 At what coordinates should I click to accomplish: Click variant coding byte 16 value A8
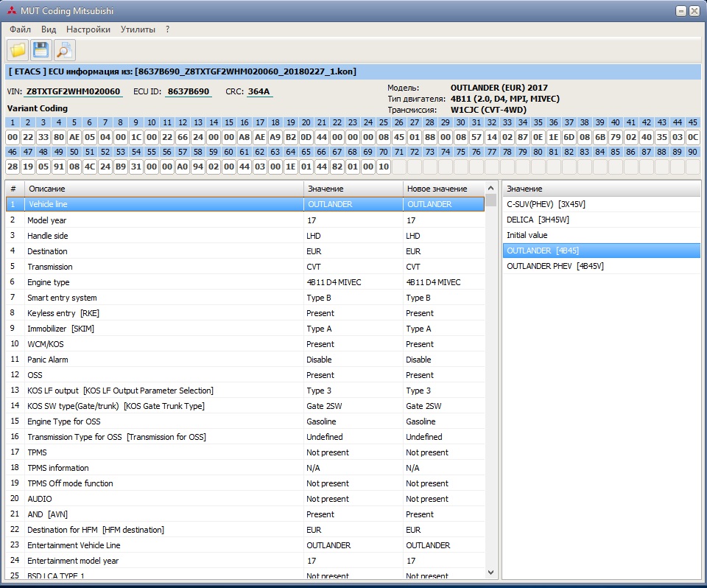[245, 137]
